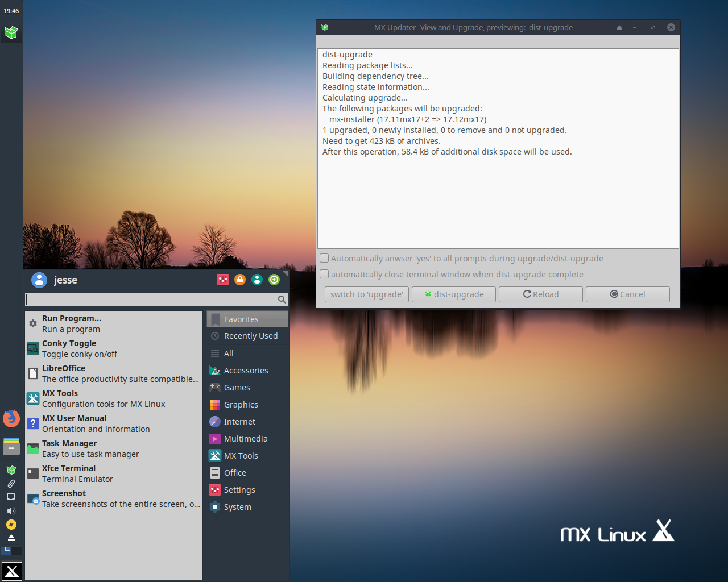Open MX Updater icon at top of panel
The height and width of the screenshot is (582, 728).
pos(11,32)
